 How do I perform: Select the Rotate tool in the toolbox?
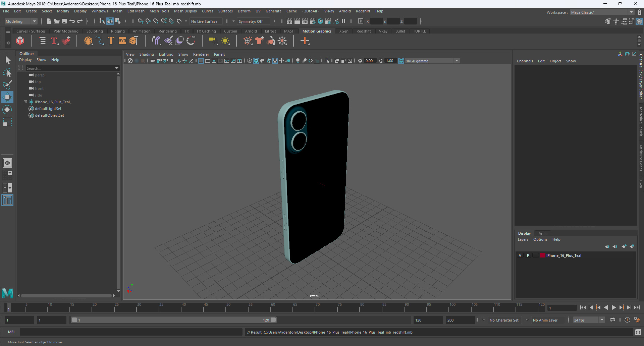7,110
